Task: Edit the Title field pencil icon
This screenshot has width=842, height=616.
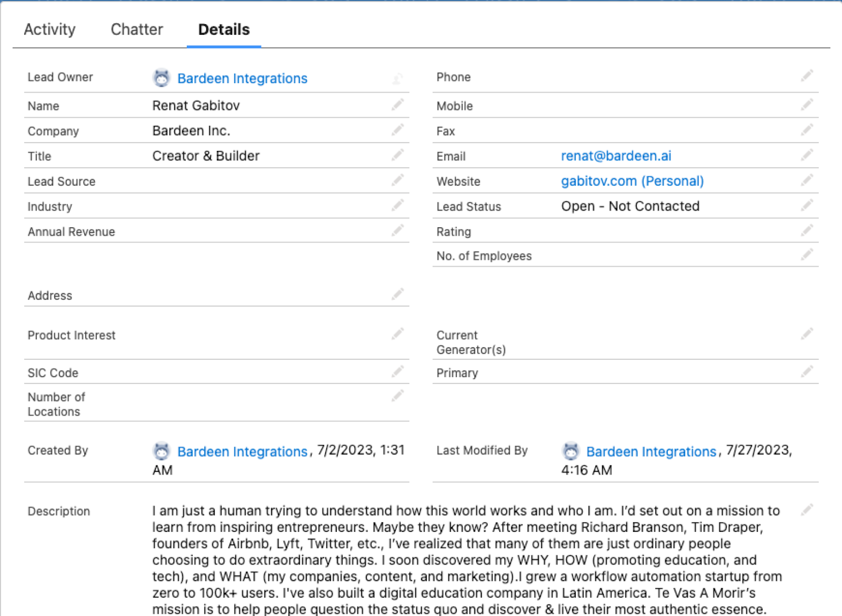Action: (397, 155)
